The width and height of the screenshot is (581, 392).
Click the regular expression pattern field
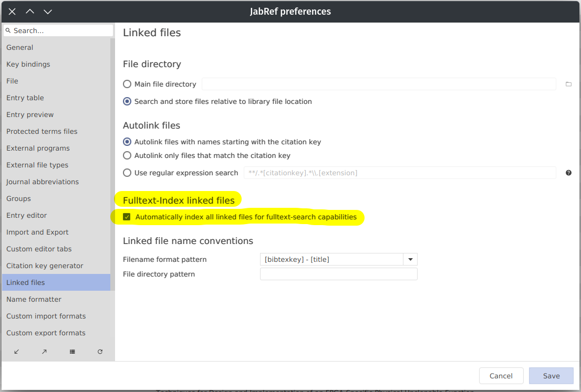400,173
